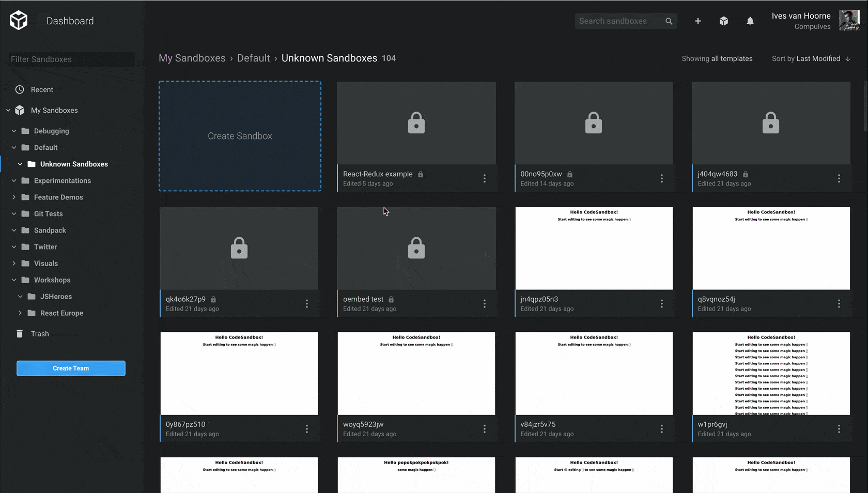Click the Showing all templates filter link
Image resolution: width=868 pixels, height=493 pixels.
click(x=717, y=58)
